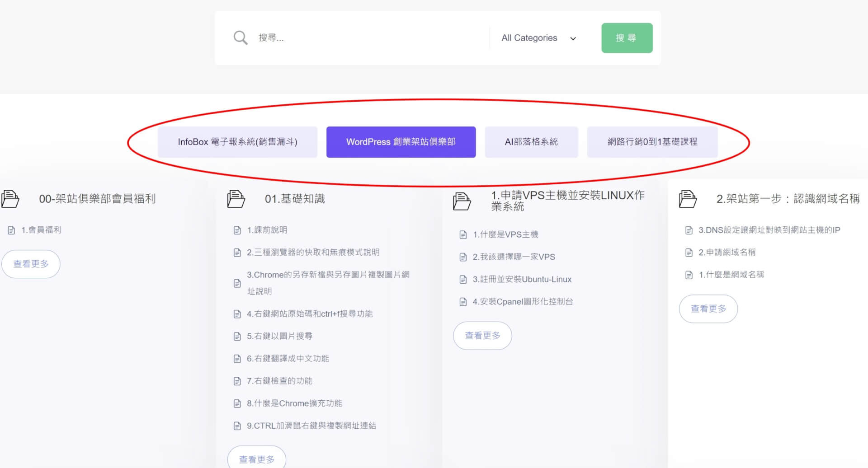
Task: Click 查看更多 under 認識網域名稱 category
Action: click(x=708, y=309)
